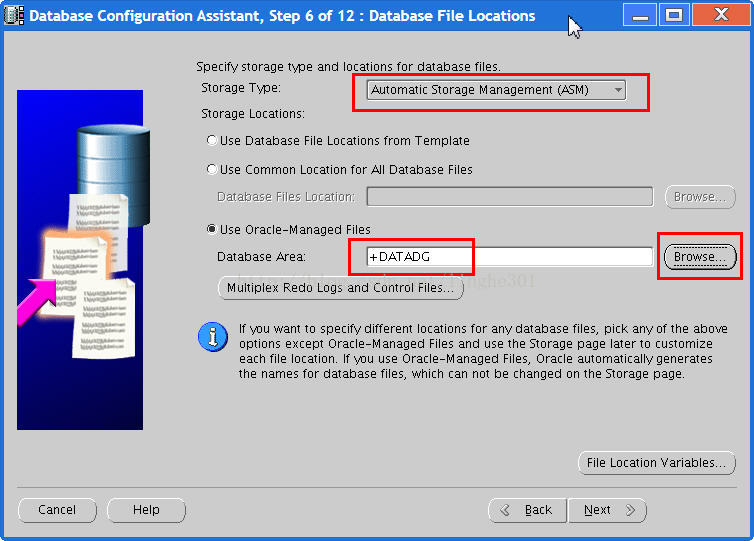Click Browse next to Database Area
This screenshot has height=541, width=754.
tap(700, 257)
